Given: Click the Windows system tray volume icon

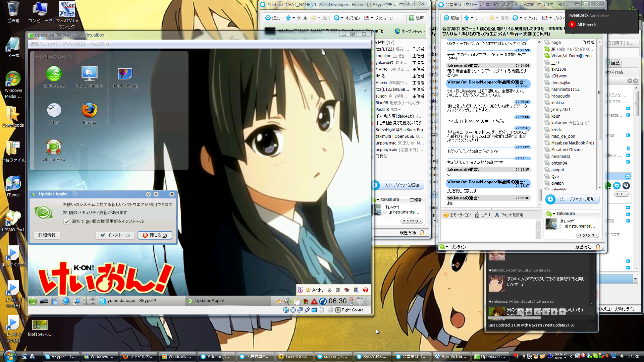Looking at the screenshot, I should (x=622, y=356).
